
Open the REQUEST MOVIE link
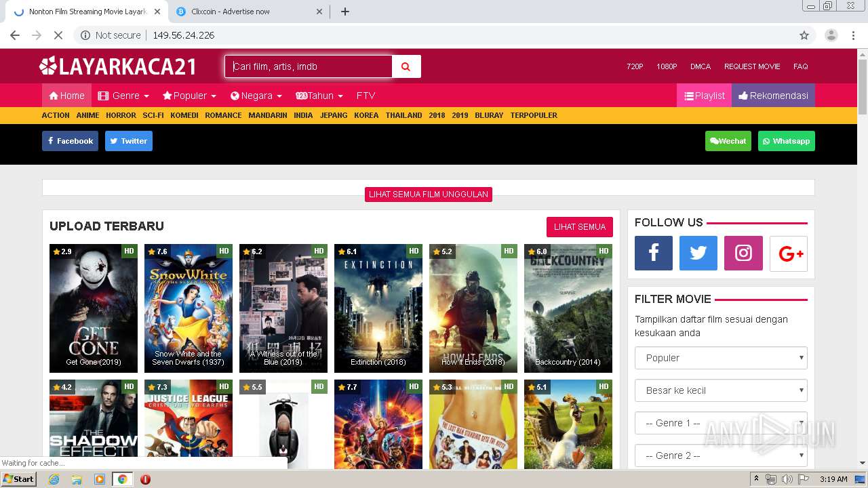pyautogui.click(x=752, y=66)
